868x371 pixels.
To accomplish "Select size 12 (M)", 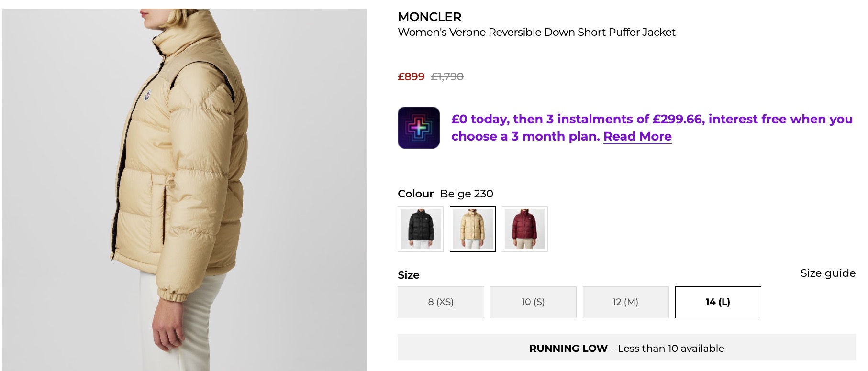I will [x=625, y=302].
